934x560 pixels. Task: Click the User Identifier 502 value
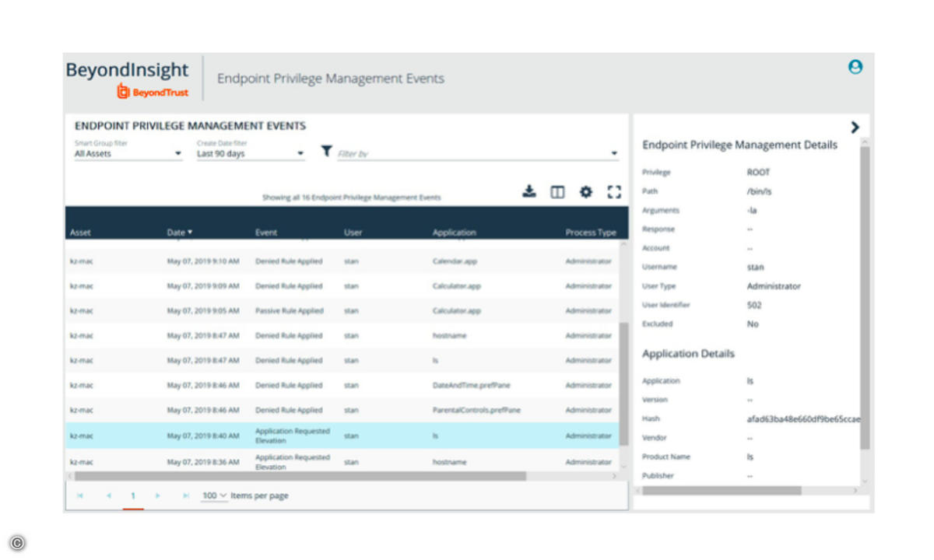753,306
